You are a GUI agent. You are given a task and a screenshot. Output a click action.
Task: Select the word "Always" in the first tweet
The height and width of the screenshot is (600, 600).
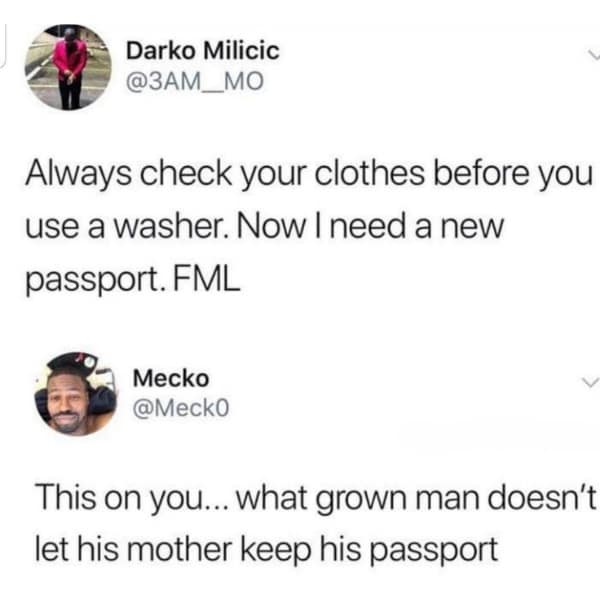click(x=79, y=174)
